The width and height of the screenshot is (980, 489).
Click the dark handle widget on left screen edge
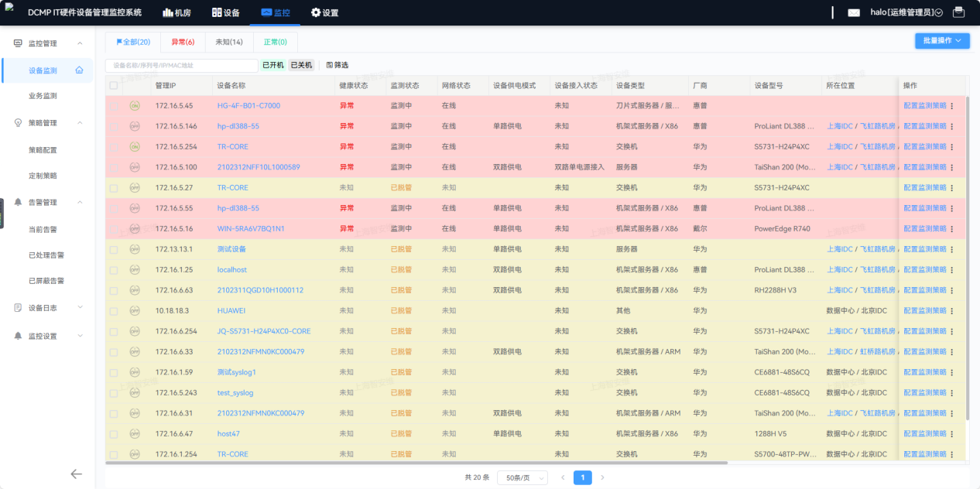[2, 214]
